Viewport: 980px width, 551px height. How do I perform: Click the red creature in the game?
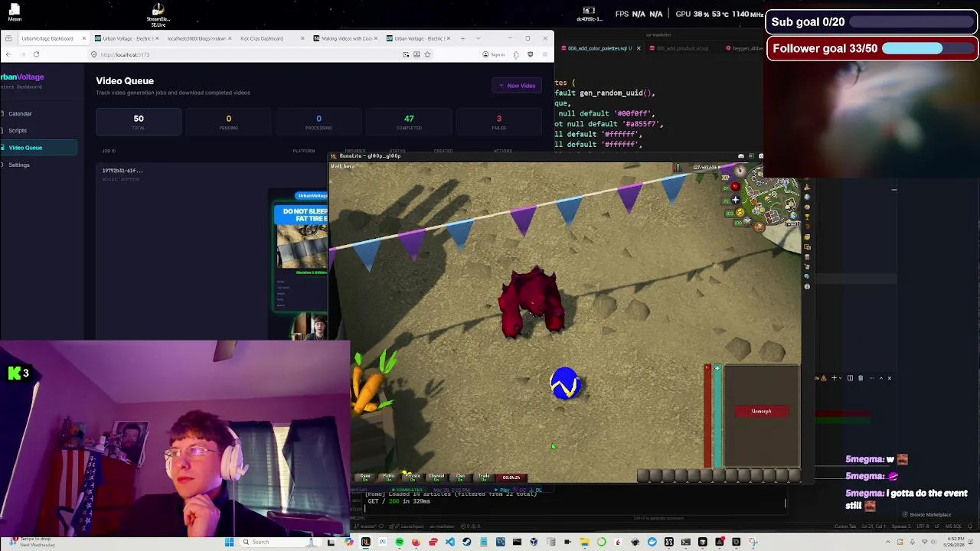click(532, 302)
